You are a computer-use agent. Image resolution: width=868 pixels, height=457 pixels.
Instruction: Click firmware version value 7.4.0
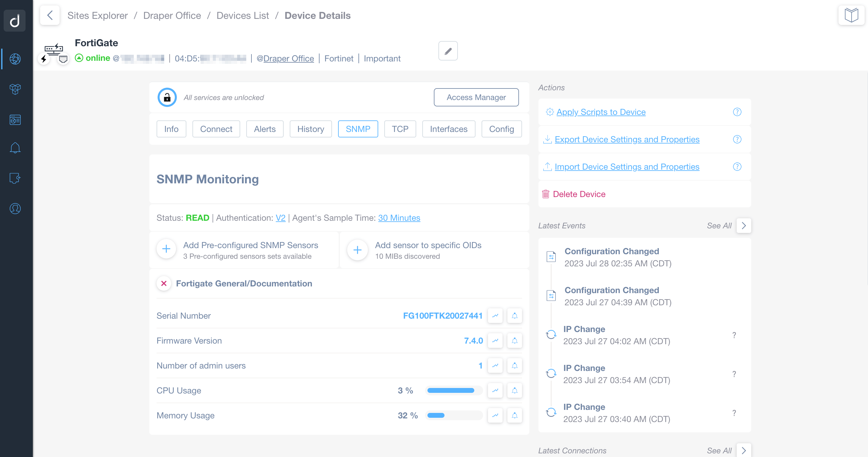[x=473, y=341]
